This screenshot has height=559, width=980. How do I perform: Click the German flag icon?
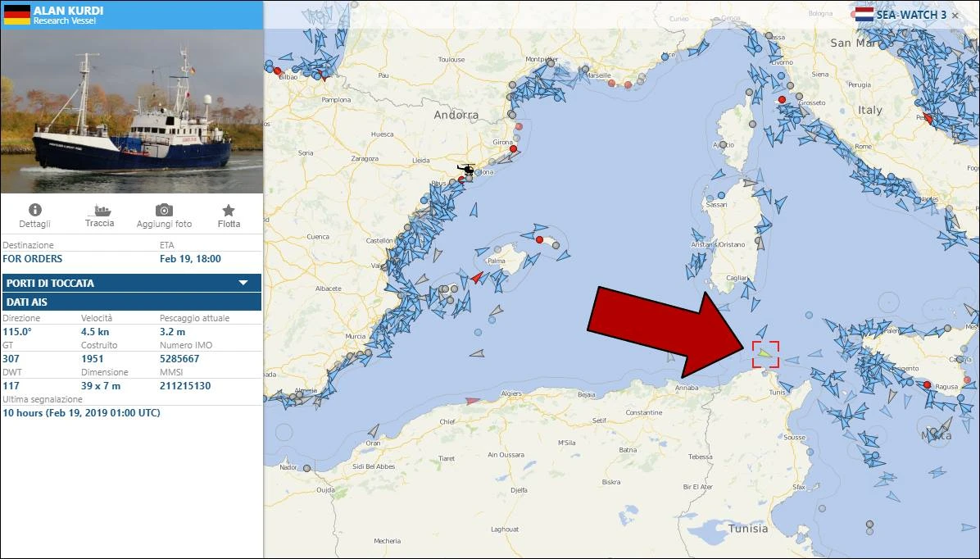point(17,15)
